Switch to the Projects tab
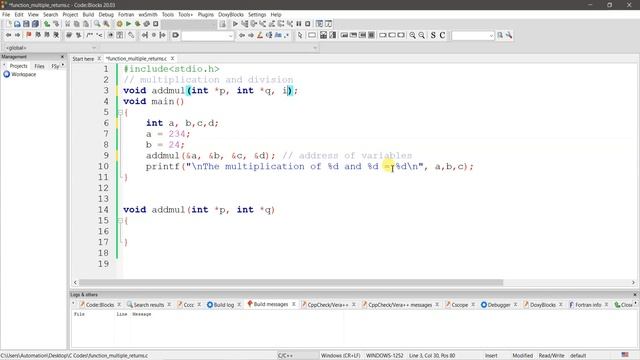 [x=18, y=66]
